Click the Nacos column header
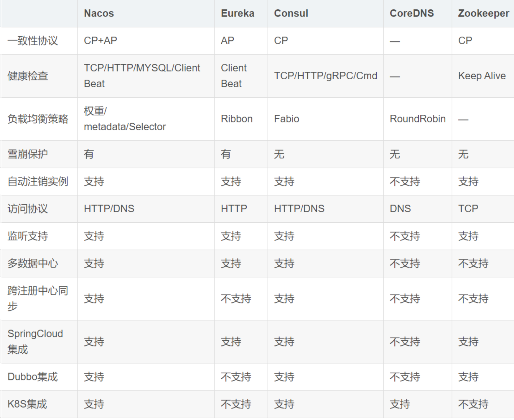 pyautogui.click(x=99, y=13)
